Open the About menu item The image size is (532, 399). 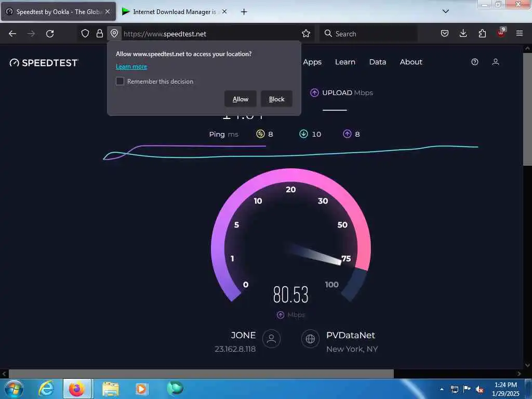[411, 62]
